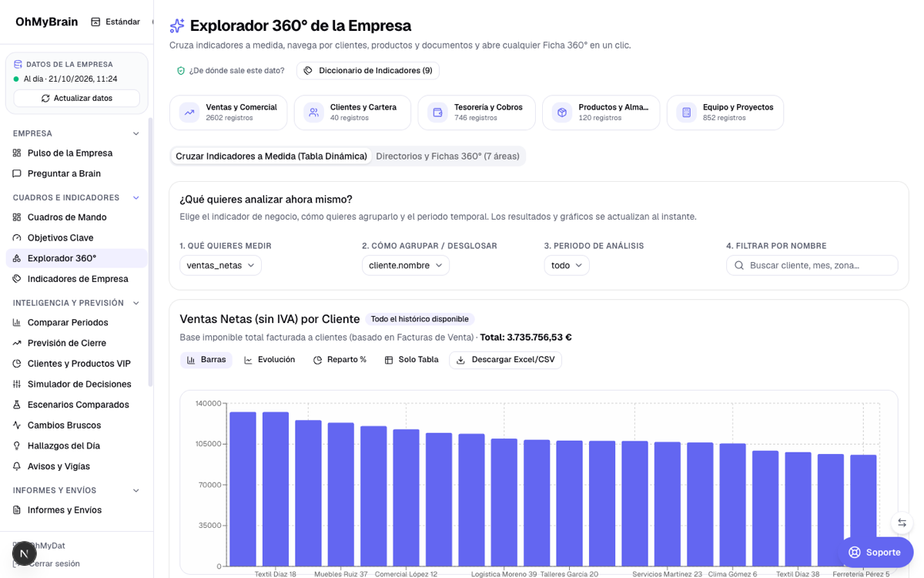The height and width of the screenshot is (578, 924).
Task: Click the sparkle icon beside Explorador 360° title
Action: tap(177, 26)
